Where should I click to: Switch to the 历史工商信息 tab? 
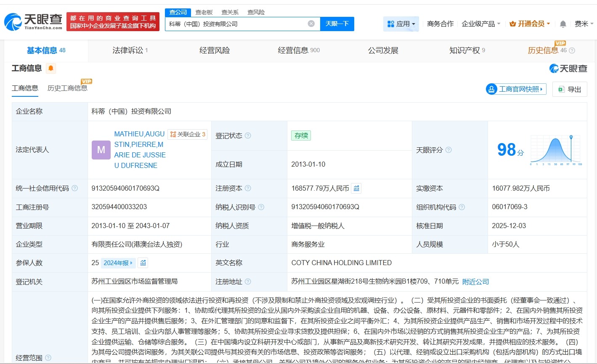click(67, 88)
